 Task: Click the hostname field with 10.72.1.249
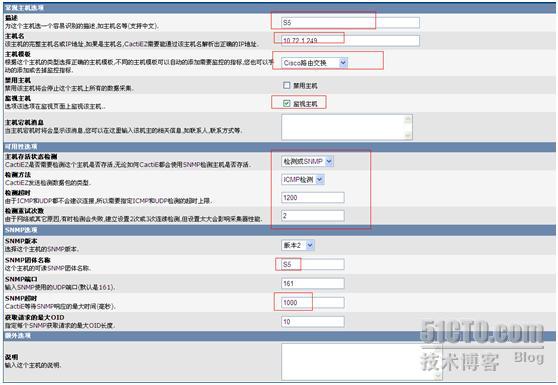point(350,41)
